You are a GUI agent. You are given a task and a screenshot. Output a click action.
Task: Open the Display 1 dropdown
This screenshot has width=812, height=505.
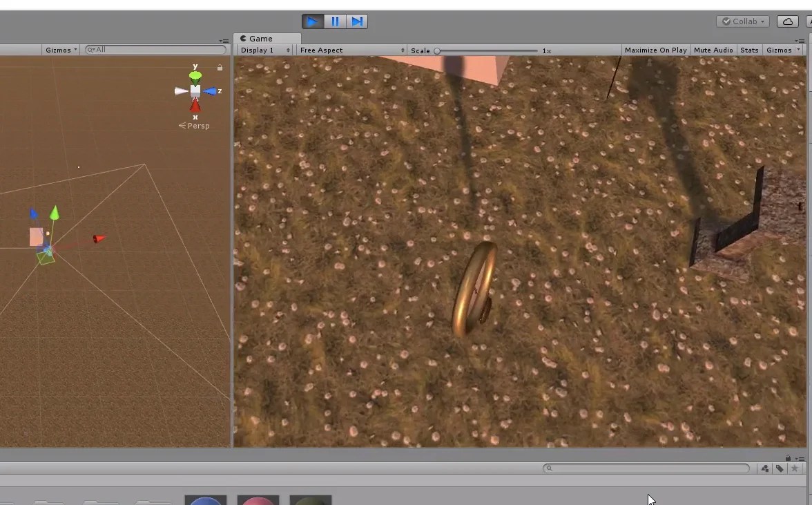click(x=262, y=50)
